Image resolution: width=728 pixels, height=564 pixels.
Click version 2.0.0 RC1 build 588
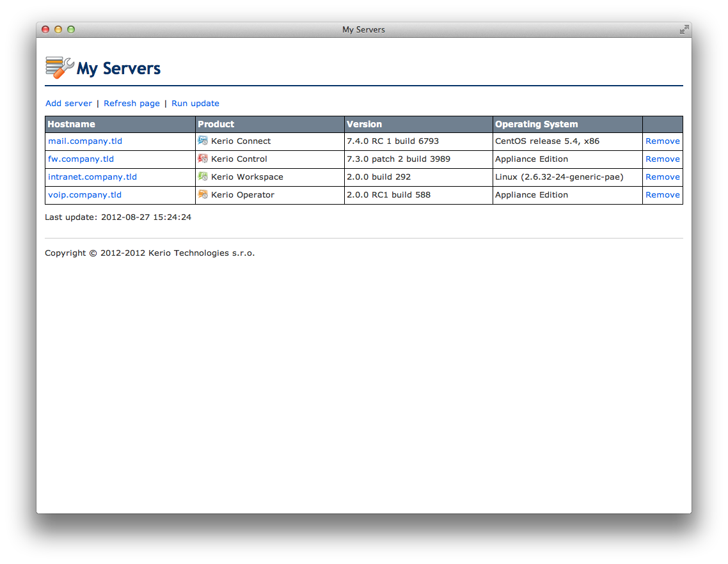(388, 195)
